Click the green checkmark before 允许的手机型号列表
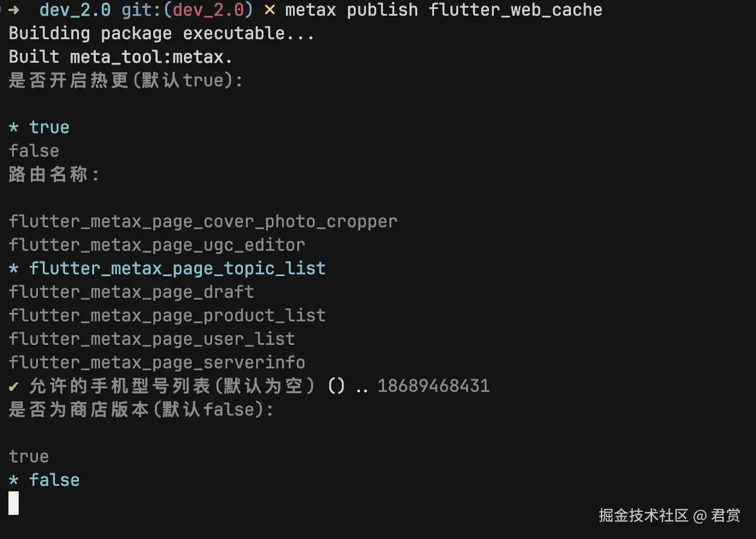Screen dimensions: 756x539 (14, 386)
